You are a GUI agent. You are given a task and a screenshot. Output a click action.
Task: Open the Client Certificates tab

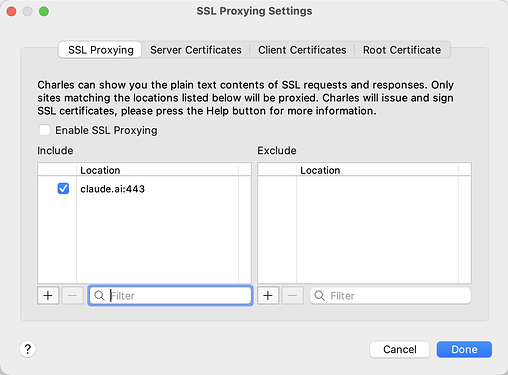(302, 50)
